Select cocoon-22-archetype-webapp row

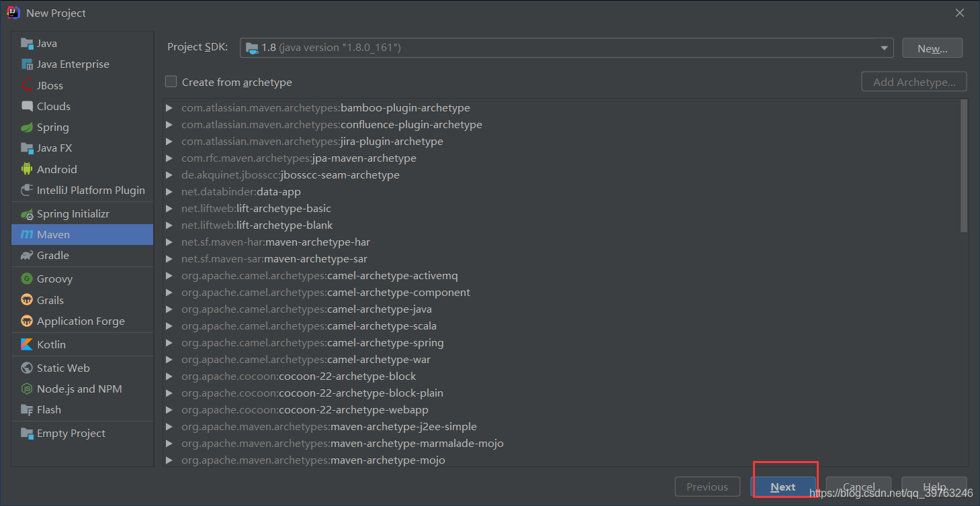(562, 410)
